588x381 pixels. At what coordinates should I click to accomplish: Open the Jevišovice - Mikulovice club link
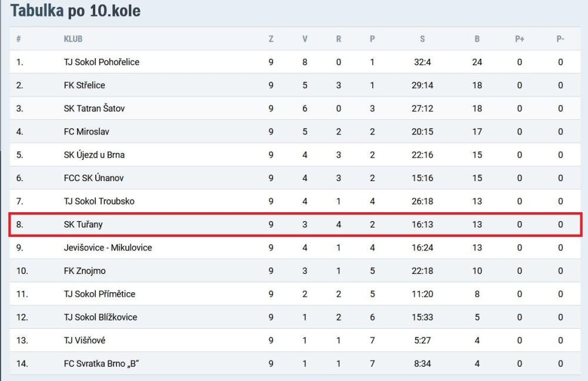point(108,248)
